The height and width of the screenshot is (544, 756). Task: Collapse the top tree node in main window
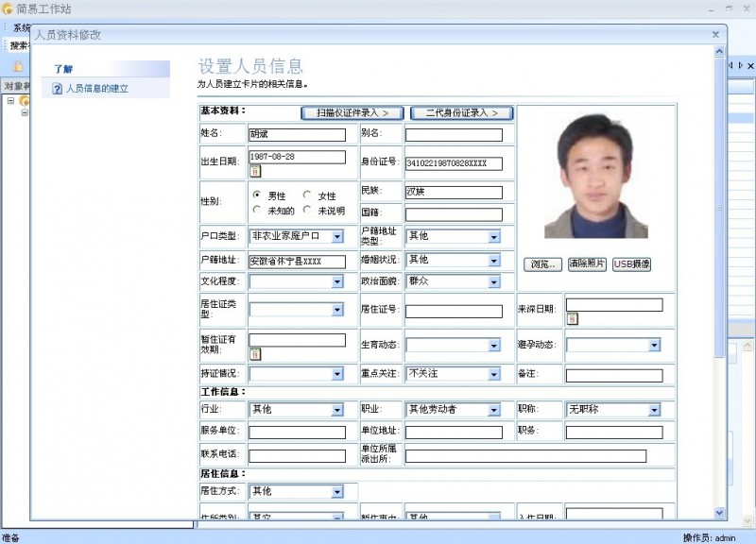(10, 101)
